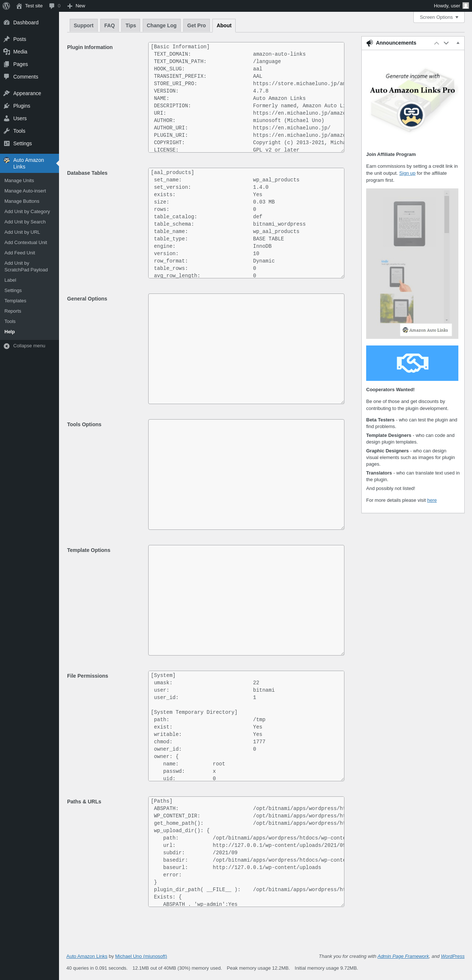
Task: Click the product preview image scrollbar
Action: [447, 257]
